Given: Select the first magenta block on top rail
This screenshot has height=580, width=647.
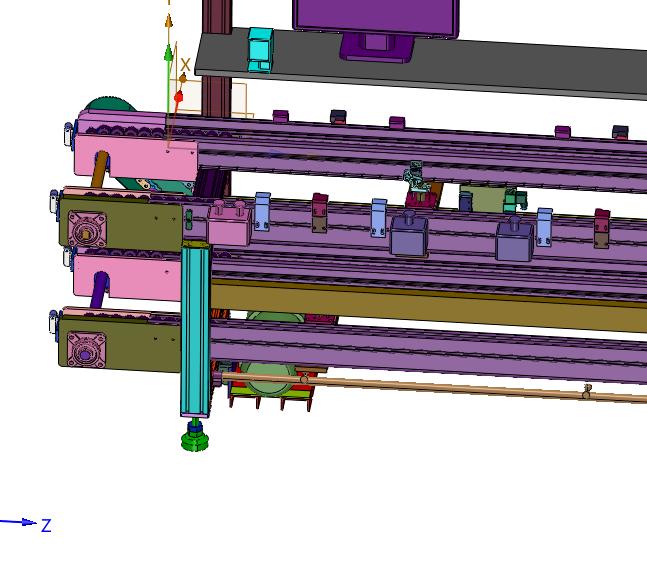Looking at the screenshot, I should 281,116.
